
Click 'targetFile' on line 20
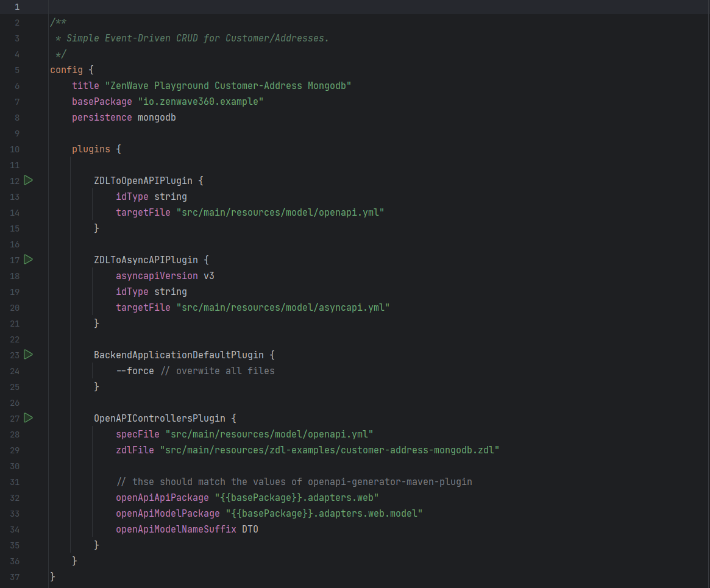[x=143, y=307]
